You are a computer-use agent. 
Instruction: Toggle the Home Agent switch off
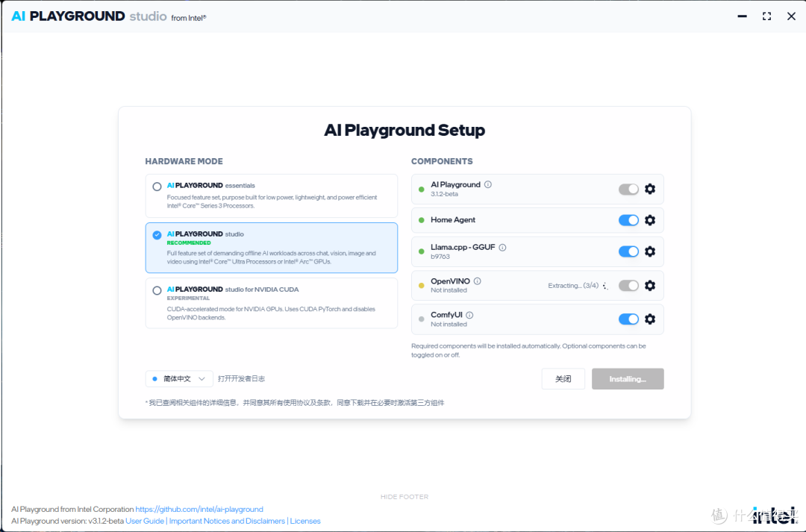(x=628, y=220)
